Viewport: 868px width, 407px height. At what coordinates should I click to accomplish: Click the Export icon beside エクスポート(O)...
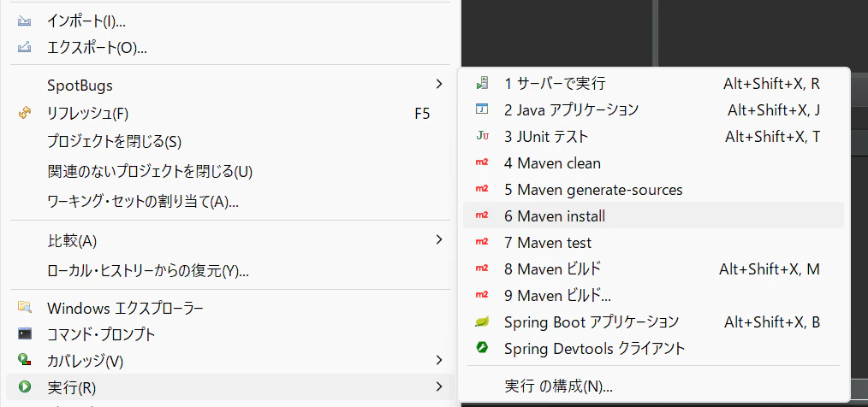pos(24,48)
